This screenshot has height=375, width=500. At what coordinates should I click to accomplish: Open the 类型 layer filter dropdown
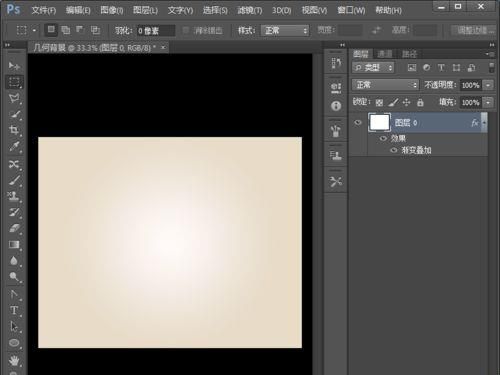pyautogui.click(x=373, y=68)
